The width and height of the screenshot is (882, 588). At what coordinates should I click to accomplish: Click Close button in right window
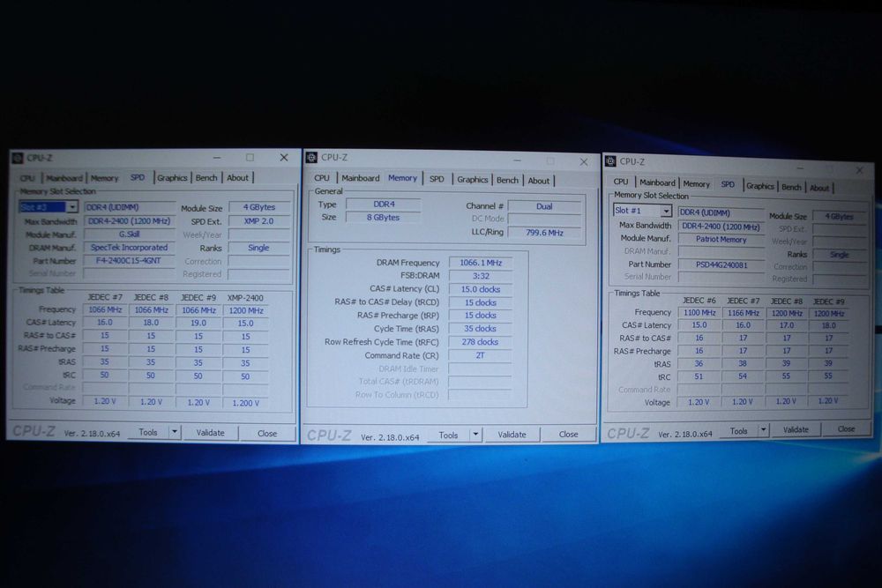point(846,429)
